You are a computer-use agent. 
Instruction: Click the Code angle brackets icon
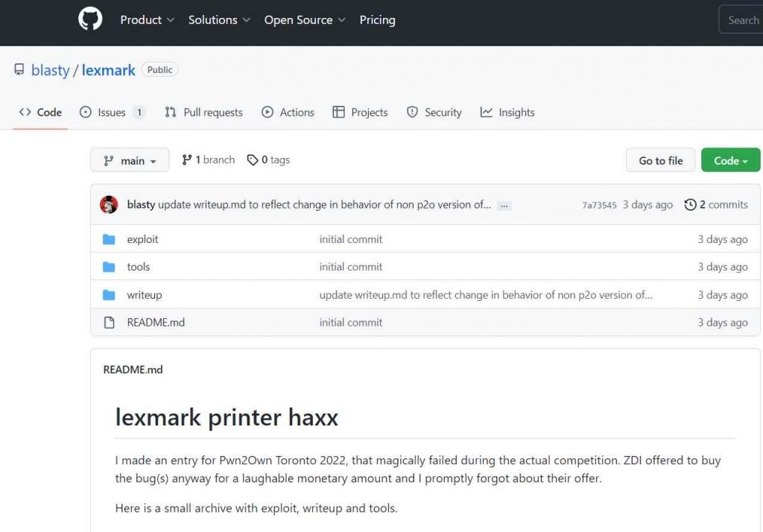(x=25, y=112)
